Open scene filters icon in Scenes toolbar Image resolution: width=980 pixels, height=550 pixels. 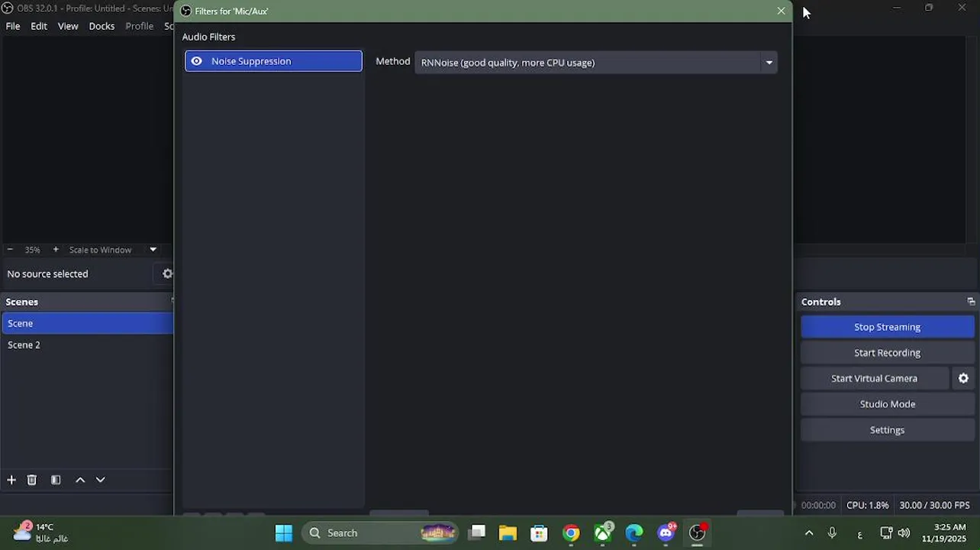(56, 480)
